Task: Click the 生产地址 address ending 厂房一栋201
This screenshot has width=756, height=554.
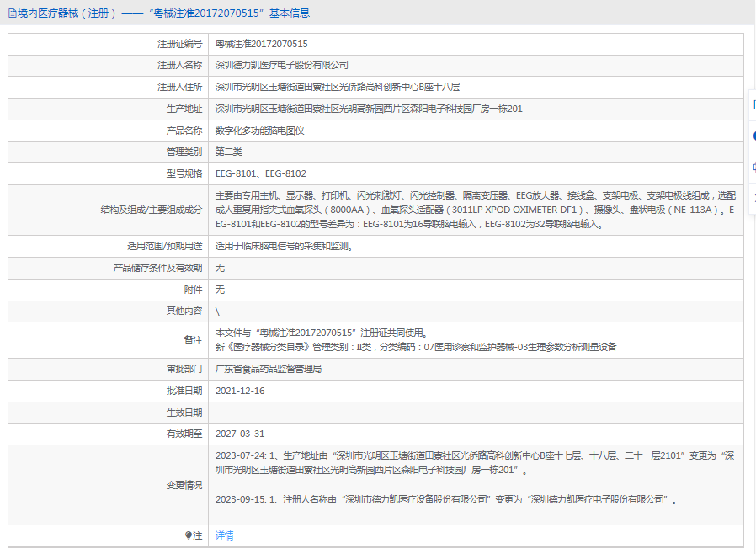Action: coord(369,109)
